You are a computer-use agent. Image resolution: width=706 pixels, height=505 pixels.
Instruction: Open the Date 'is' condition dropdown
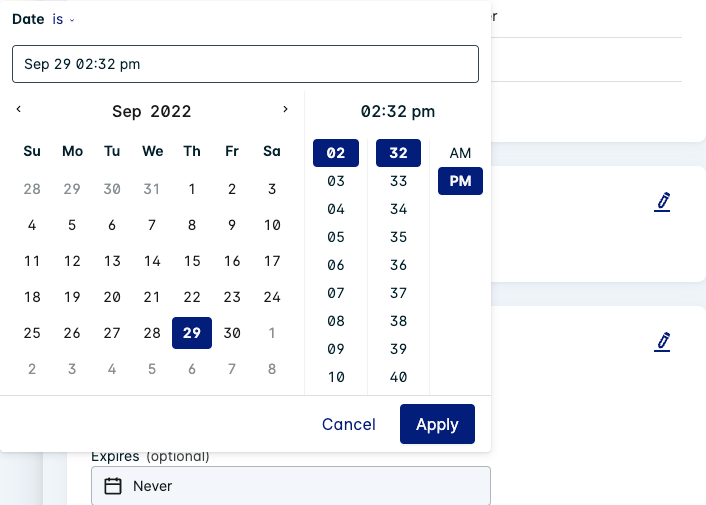tap(63, 19)
